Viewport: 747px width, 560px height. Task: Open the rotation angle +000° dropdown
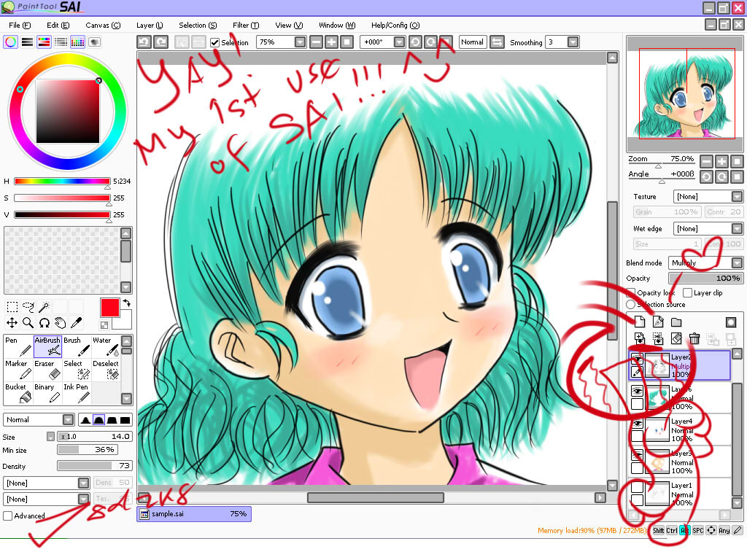pyautogui.click(x=399, y=42)
